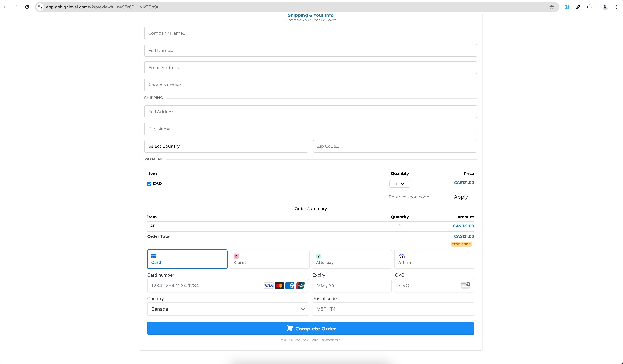
Task: Click the browser reload icon
Action: [27, 7]
